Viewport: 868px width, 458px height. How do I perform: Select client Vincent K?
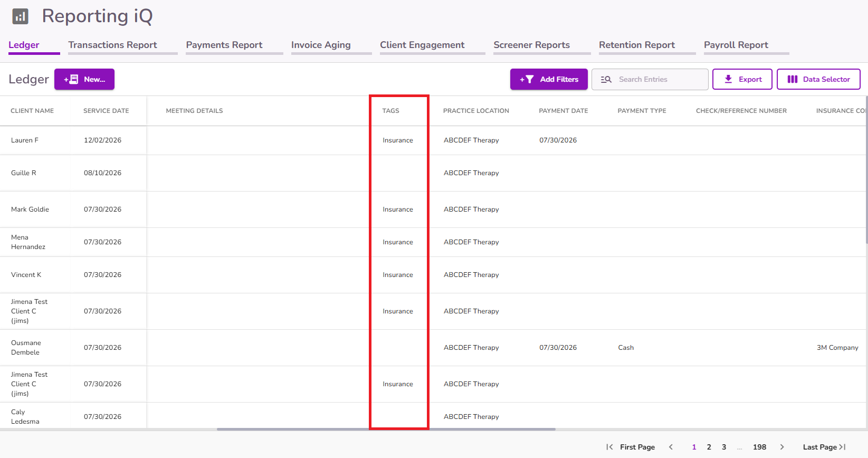(26, 275)
